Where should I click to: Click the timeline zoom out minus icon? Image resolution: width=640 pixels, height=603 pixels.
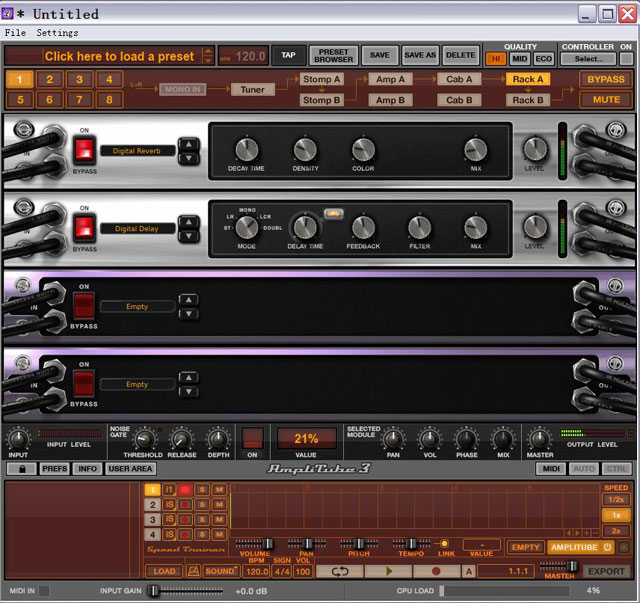click(595, 533)
